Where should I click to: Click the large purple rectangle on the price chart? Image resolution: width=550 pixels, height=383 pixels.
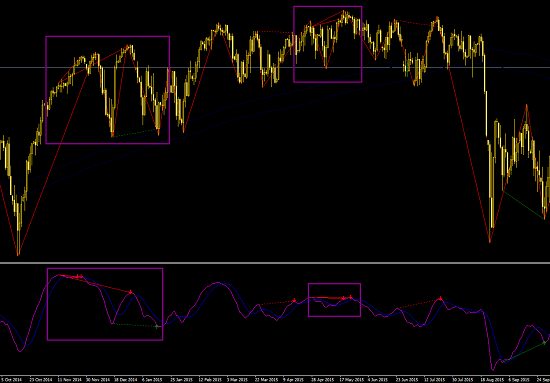[x=108, y=90]
